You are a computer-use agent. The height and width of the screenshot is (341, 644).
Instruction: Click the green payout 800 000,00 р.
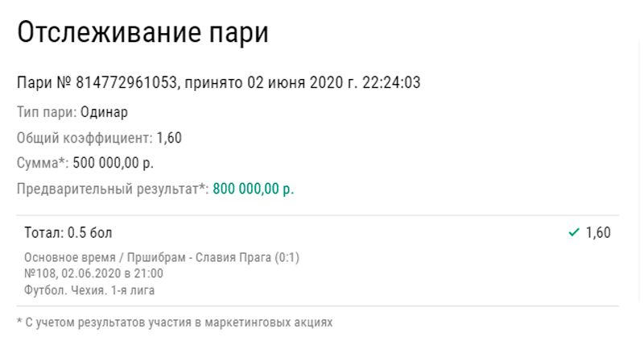click(253, 189)
